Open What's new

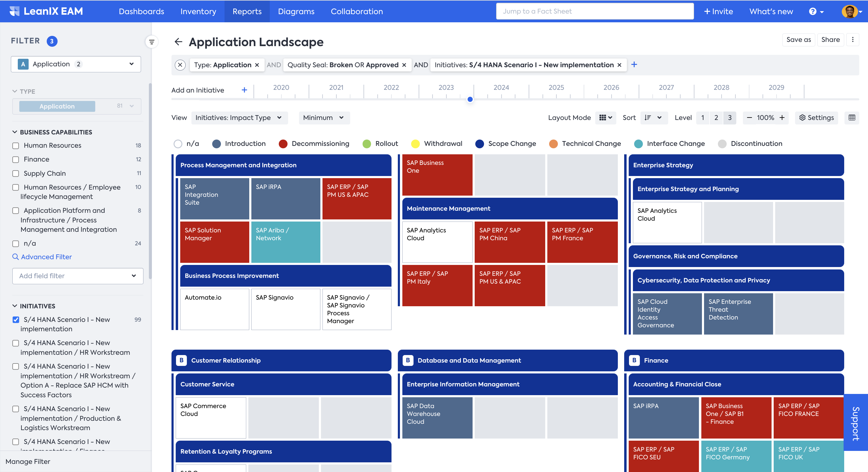[771, 11]
